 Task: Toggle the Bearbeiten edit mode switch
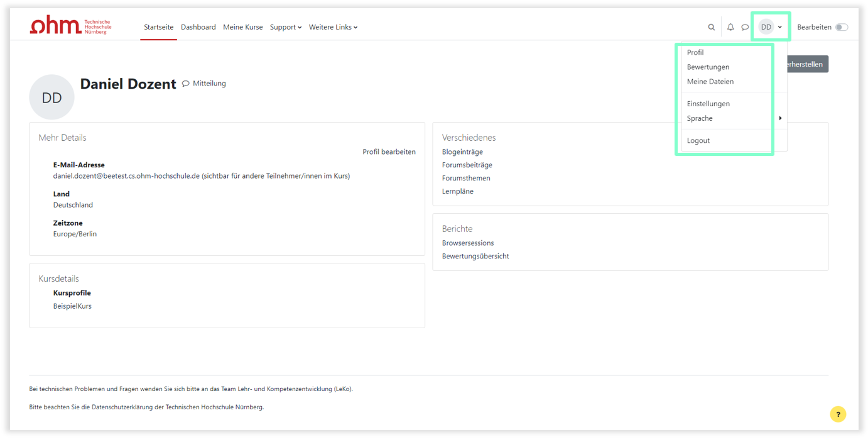point(841,28)
